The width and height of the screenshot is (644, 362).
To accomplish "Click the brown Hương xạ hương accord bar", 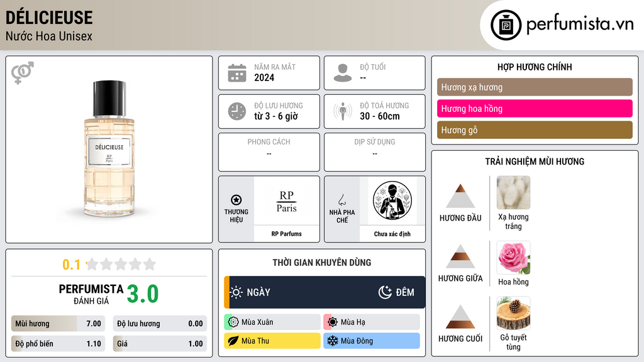I will (535, 87).
